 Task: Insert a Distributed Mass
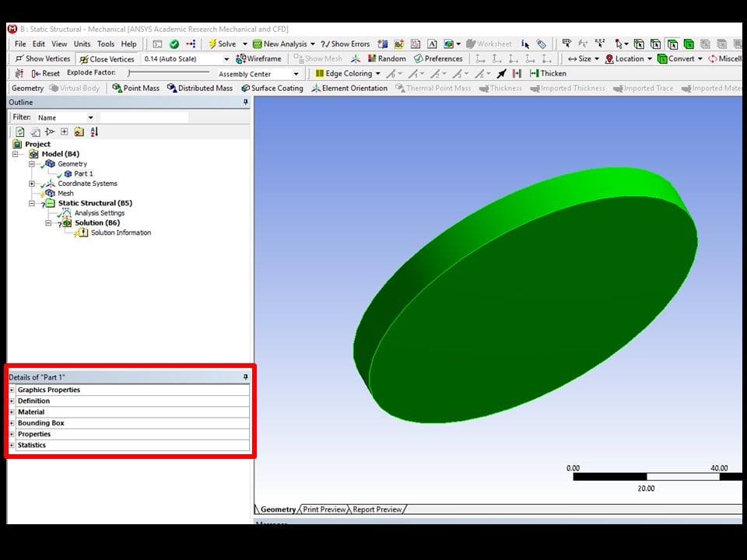pos(200,88)
